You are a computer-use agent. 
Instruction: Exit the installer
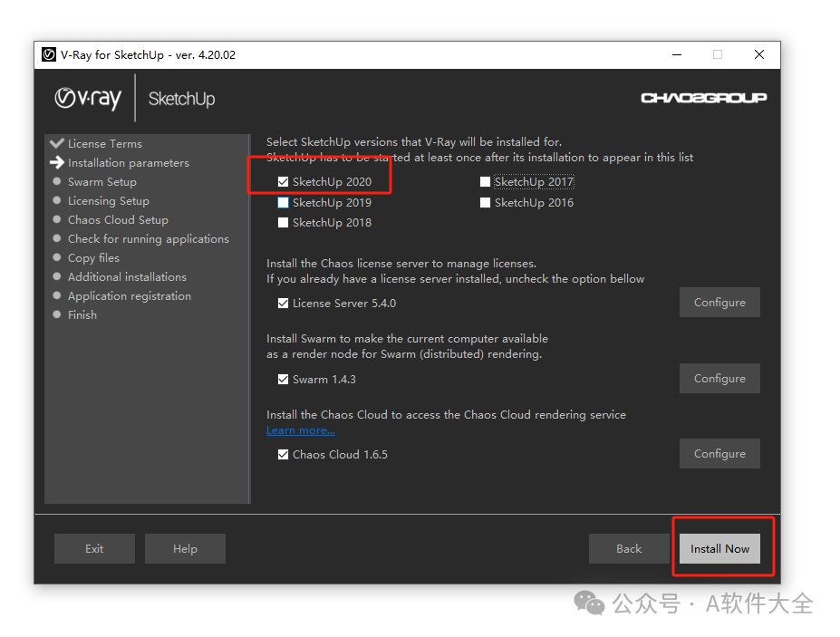[x=94, y=548]
